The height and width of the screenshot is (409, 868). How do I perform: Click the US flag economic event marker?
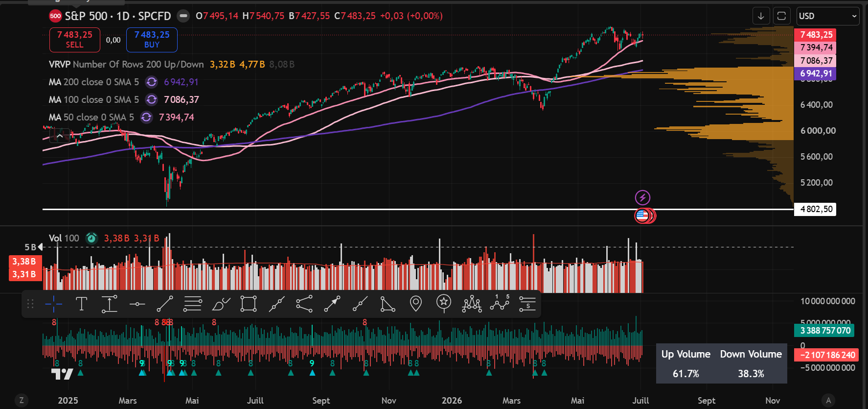click(x=642, y=216)
